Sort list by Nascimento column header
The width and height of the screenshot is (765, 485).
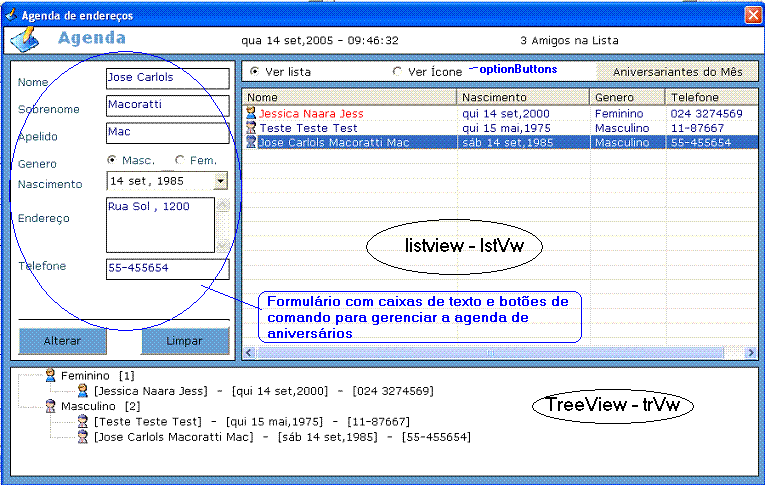pos(523,97)
